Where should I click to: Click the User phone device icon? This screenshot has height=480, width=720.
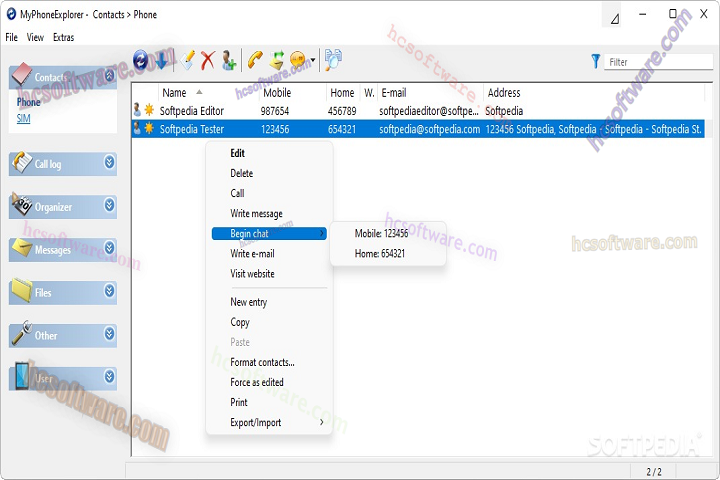click(x=21, y=376)
